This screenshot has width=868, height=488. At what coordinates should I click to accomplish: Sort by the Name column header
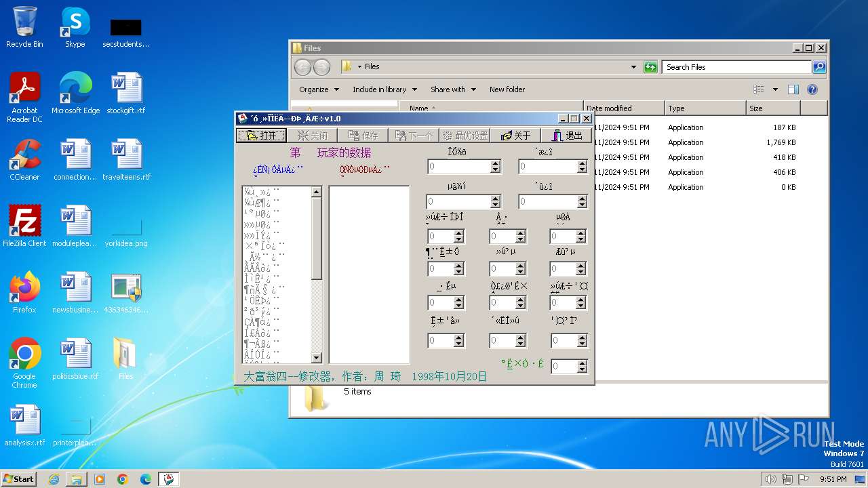click(492, 108)
